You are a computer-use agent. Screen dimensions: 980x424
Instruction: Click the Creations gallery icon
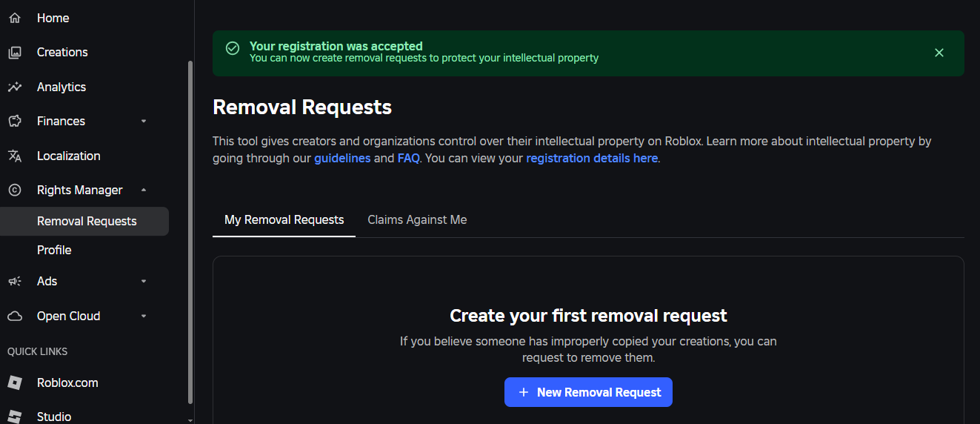click(15, 53)
